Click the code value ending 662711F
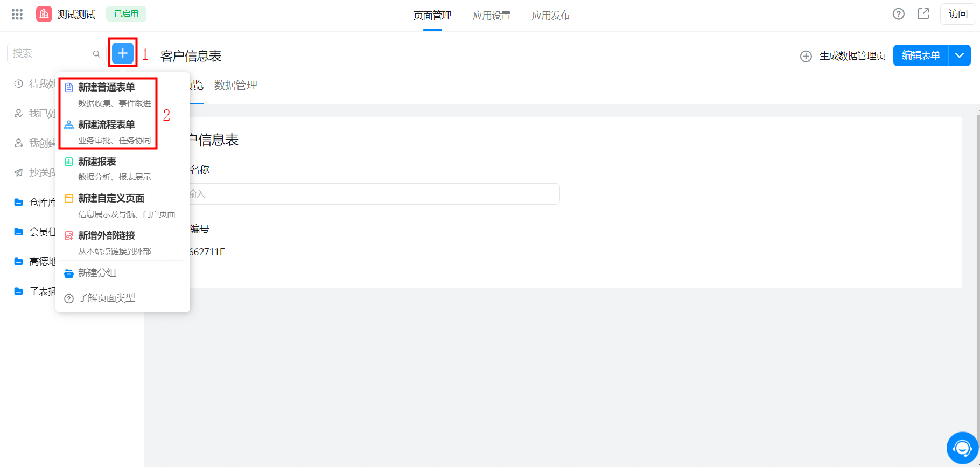The height and width of the screenshot is (467, 980). [207, 252]
